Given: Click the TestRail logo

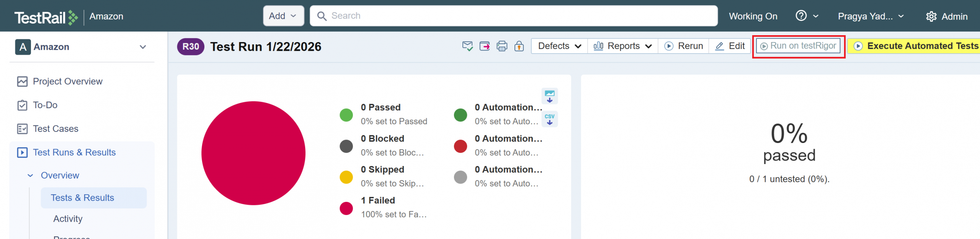Looking at the screenshot, I should tap(46, 16).
